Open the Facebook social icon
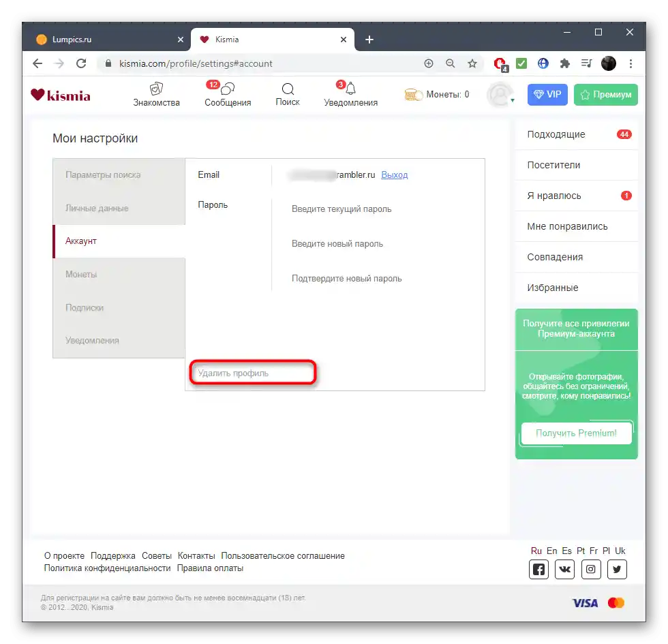This screenshot has width=668, height=644. pos(538,570)
